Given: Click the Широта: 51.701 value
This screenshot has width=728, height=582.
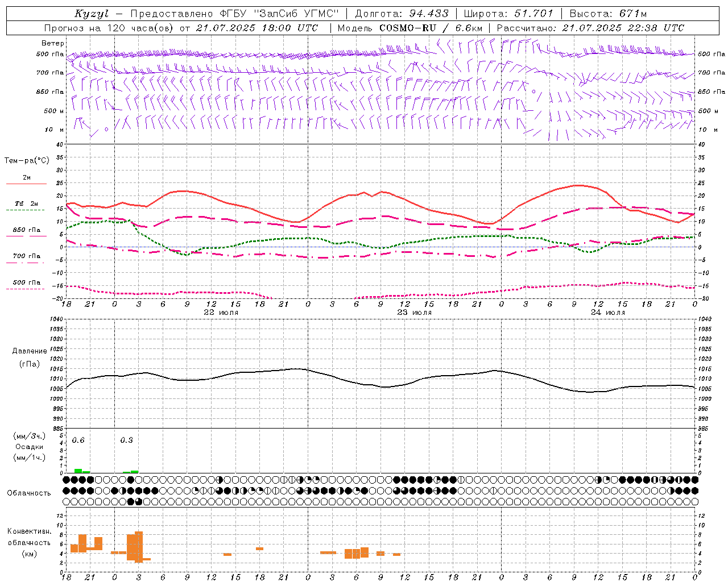Looking at the screenshot, I should coord(508,14).
